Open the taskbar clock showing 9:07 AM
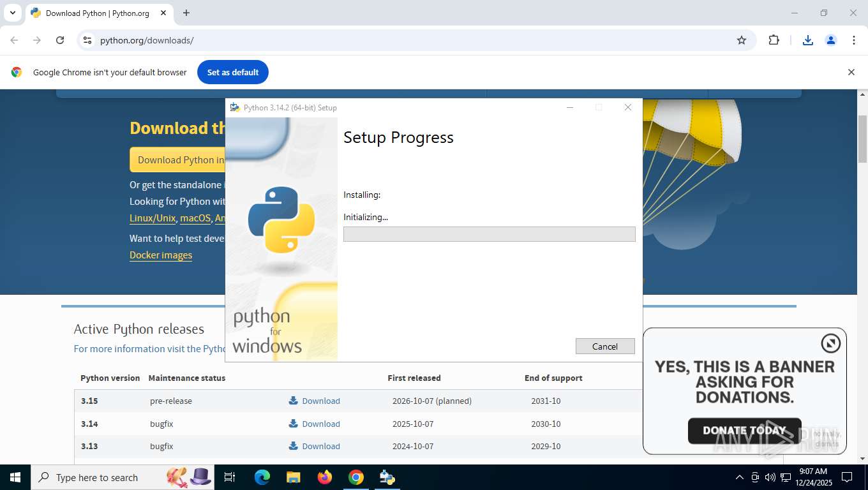Image resolution: width=868 pixels, height=490 pixels. [x=812, y=477]
